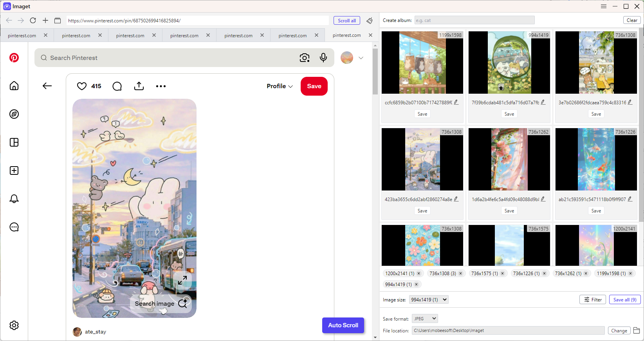Click the image list vertical scrollbar
The image size is (644, 341).
click(x=641, y=125)
